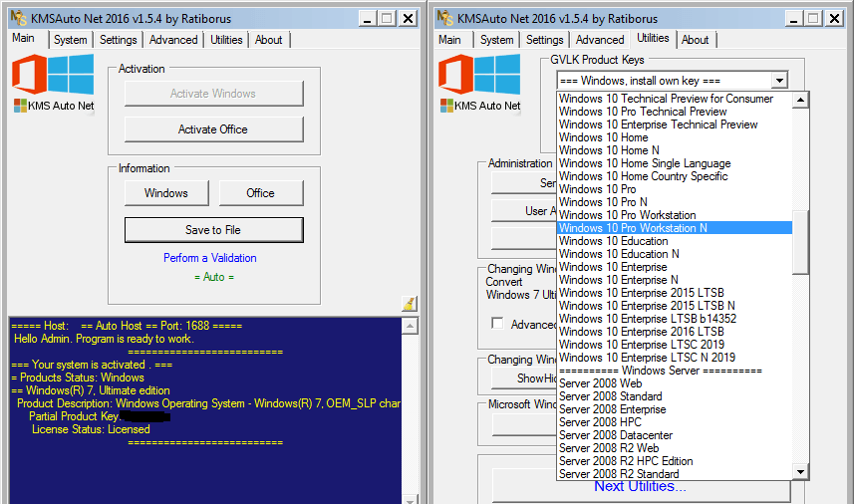Open the About tab in the right window

695,40
